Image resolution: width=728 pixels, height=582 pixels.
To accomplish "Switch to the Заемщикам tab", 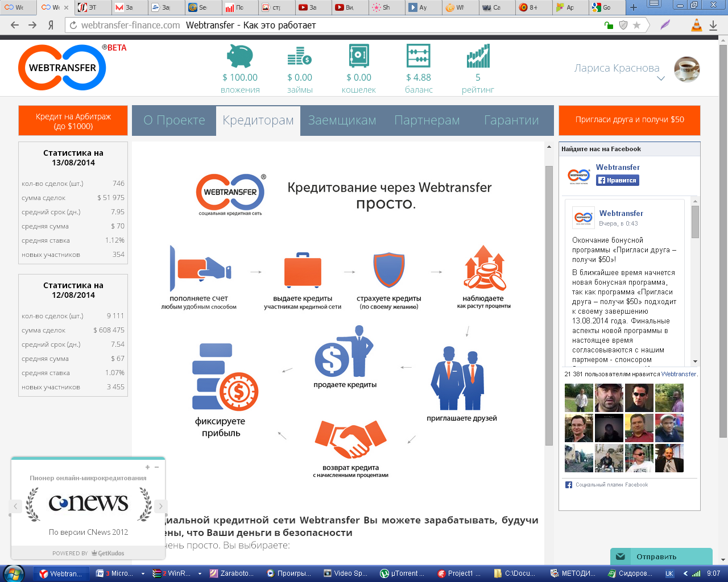I will (342, 120).
